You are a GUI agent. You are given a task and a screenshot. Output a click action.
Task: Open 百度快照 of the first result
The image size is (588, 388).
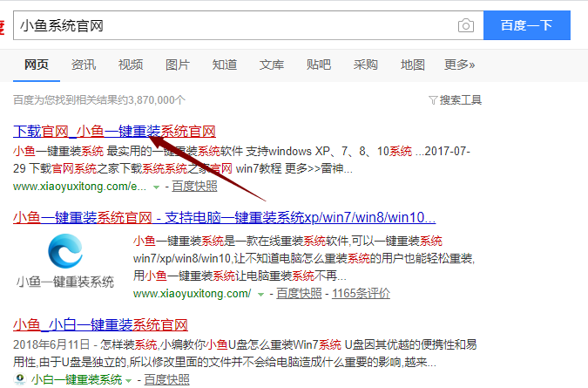[x=194, y=186]
